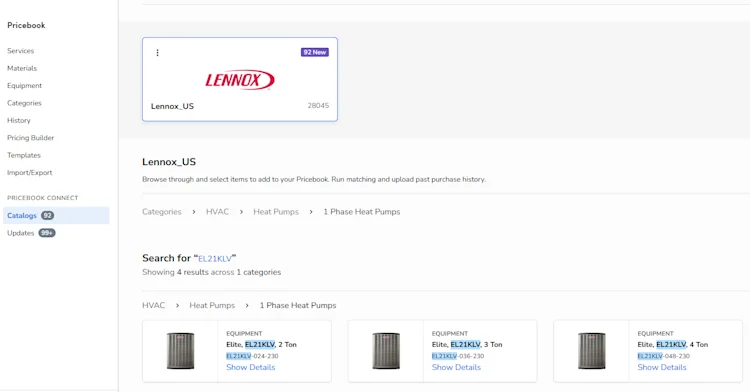750x392 pixels.
Task: Click Heat Pumps in the search results breadcrumb
Action: click(x=212, y=305)
